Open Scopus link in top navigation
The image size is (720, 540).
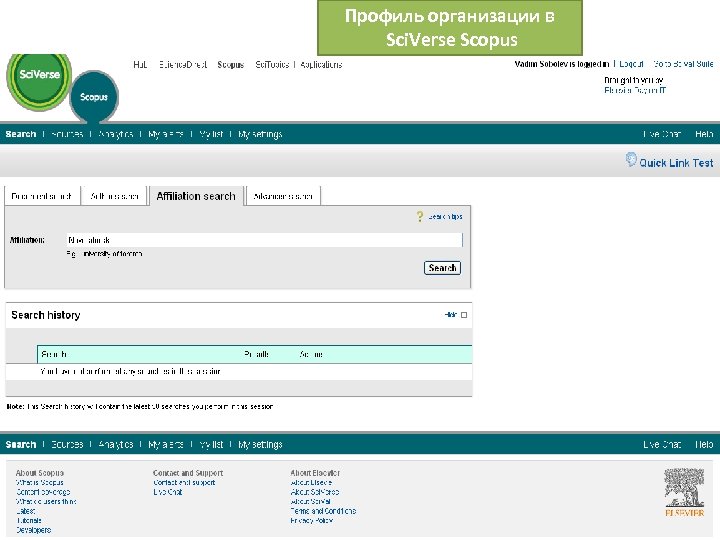pyautogui.click(x=231, y=65)
